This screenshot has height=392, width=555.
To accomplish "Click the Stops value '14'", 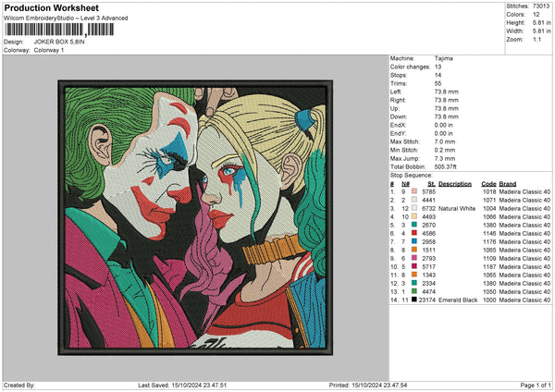I will click(438, 75).
